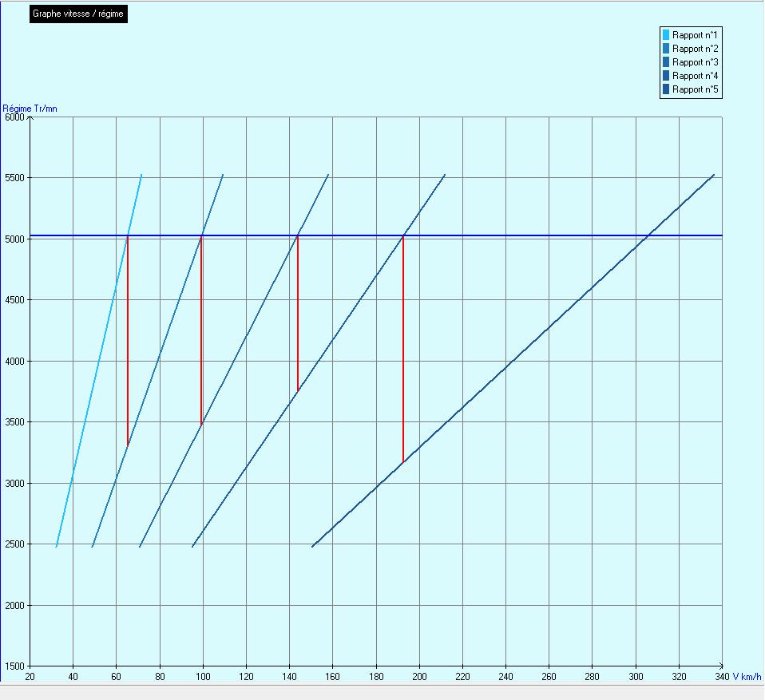Click the 120 value on speed axis

pos(247,677)
